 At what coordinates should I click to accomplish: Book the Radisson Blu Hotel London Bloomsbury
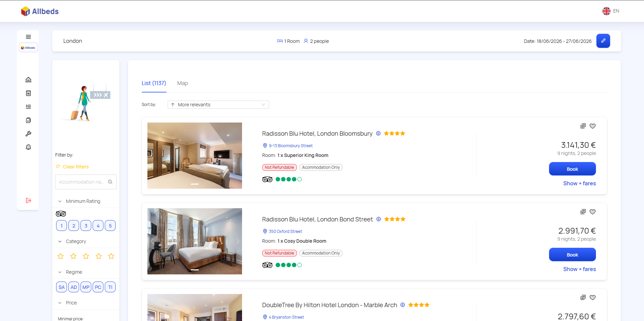pyautogui.click(x=572, y=169)
